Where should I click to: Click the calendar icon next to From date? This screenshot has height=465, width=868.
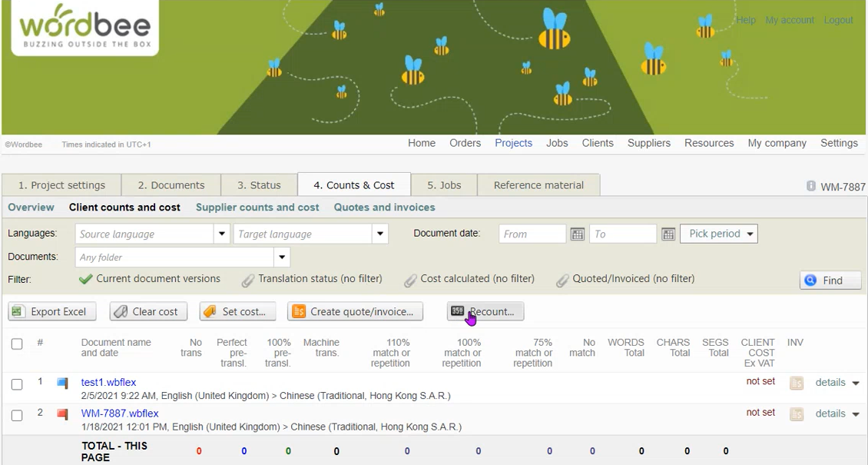[578, 234]
